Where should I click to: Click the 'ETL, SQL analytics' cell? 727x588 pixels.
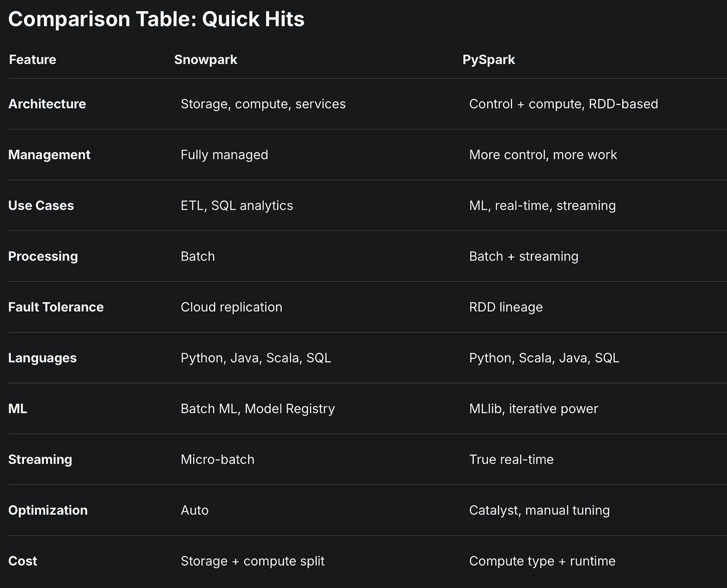(237, 206)
